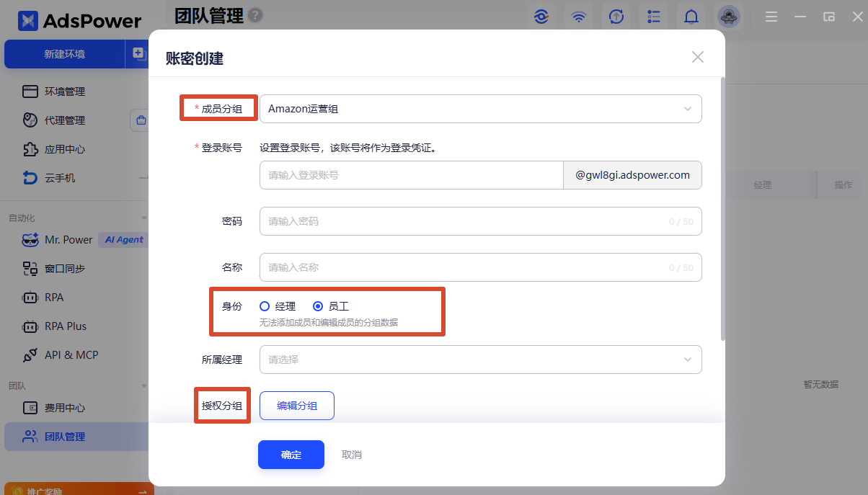
Task: Click the Mr. Power robot icon
Action: (x=30, y=240)
